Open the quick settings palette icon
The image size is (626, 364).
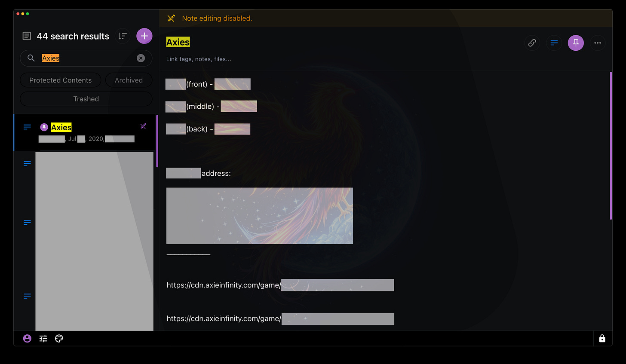tap(59, 339)
